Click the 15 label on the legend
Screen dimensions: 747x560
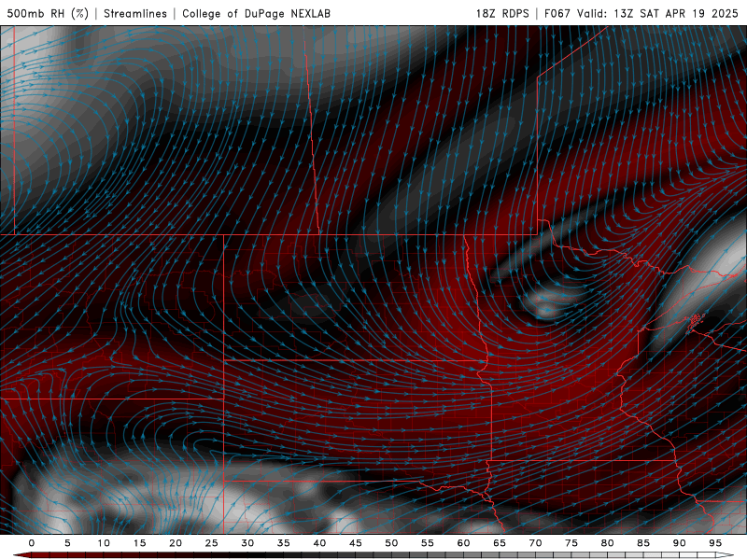[139, 543]
